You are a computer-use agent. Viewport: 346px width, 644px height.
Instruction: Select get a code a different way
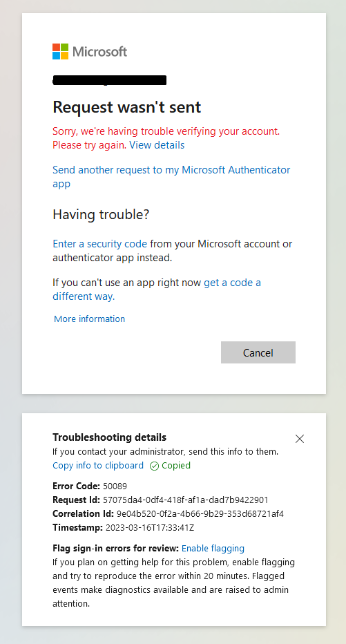tap(156, 289)
